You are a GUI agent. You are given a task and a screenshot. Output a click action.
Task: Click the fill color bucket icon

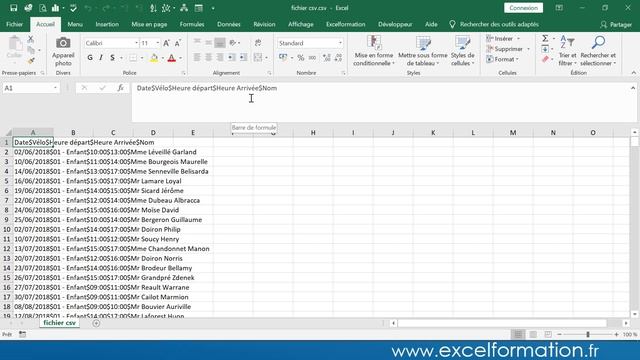click(x=154, y=58)
